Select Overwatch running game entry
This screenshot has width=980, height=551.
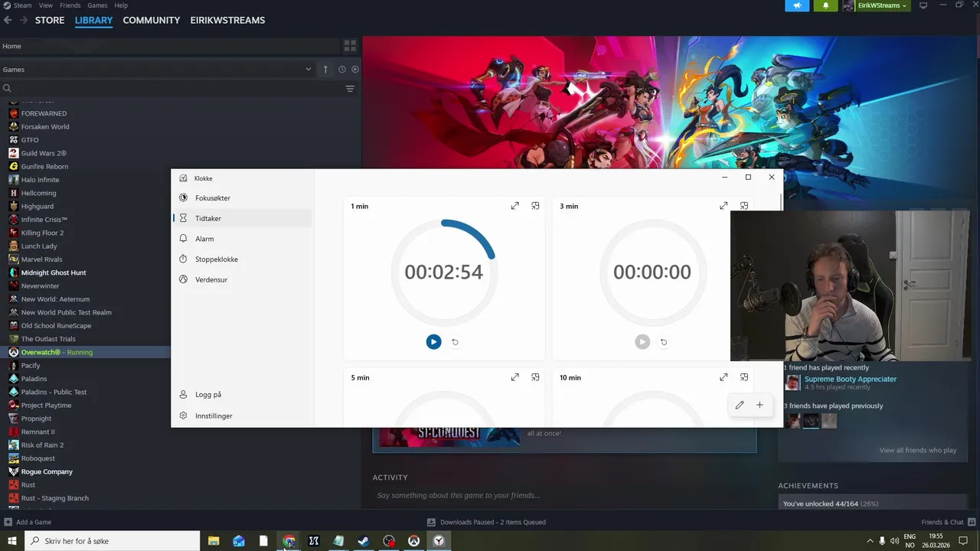[85, 352]
